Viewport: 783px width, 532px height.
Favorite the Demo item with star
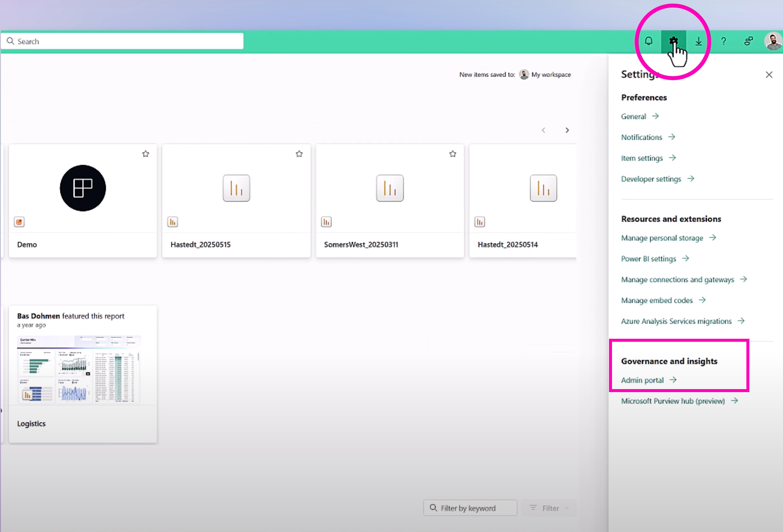click(146, 154)
